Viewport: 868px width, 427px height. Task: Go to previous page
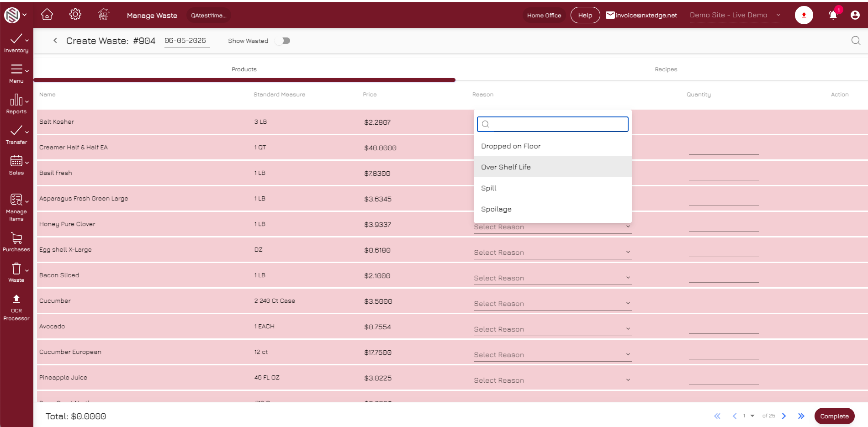[x=735, y=416]
